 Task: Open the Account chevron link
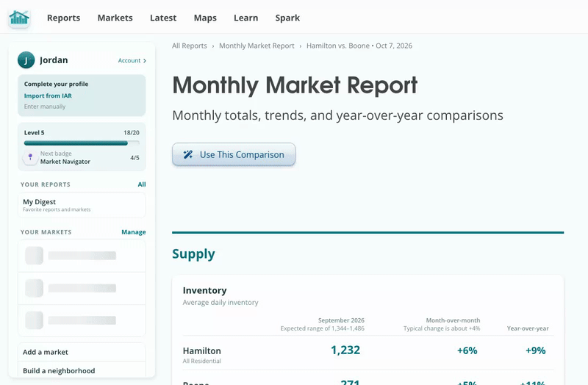click(132, 60)
